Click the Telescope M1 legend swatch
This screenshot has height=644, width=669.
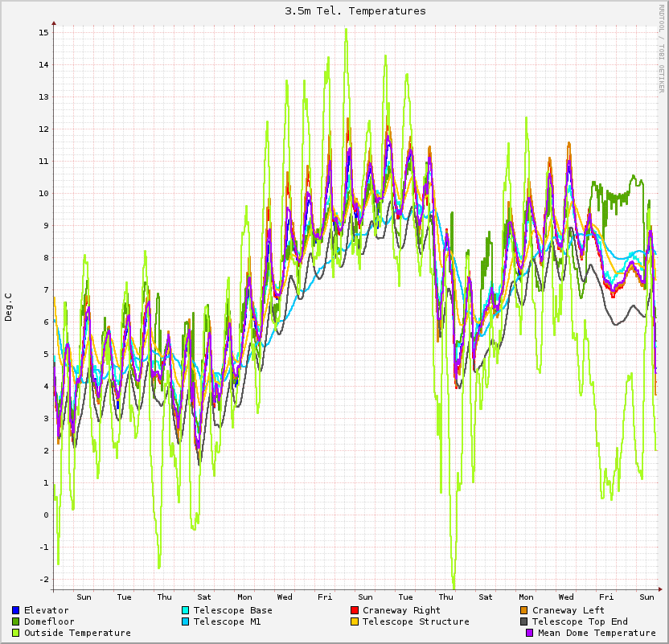point(186,622)
